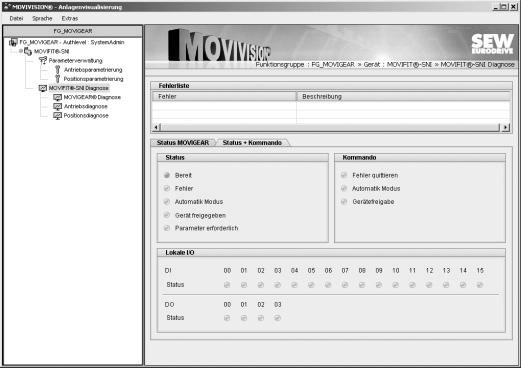Viewport: 521px width, 368px height.
Task: Toggle Automatik Modus command
Action: pos(344,188)
